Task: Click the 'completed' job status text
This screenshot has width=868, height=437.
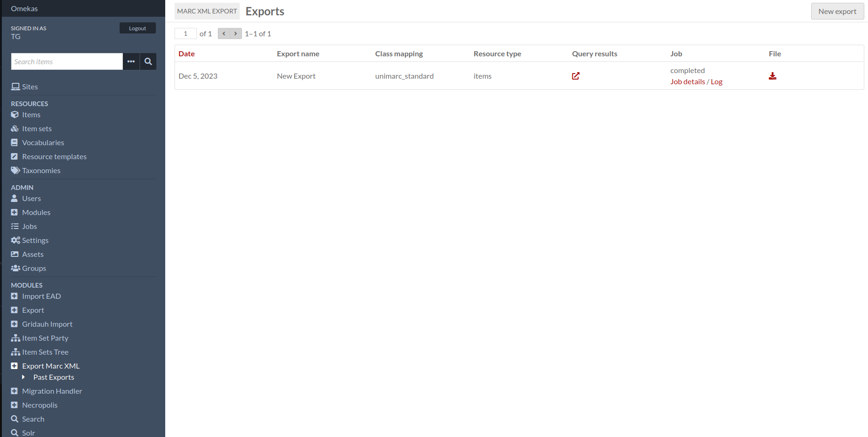Action: pos(687,70)
